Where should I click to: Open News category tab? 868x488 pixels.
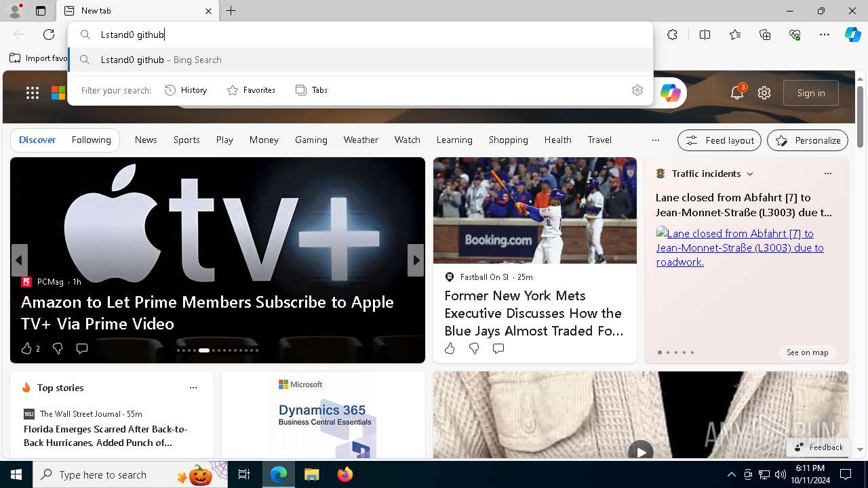[x=146, y=140]
